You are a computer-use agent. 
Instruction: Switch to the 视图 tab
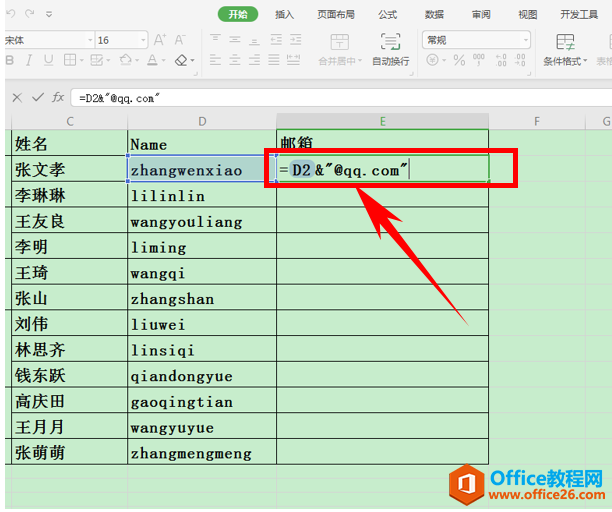coord(528,15)
